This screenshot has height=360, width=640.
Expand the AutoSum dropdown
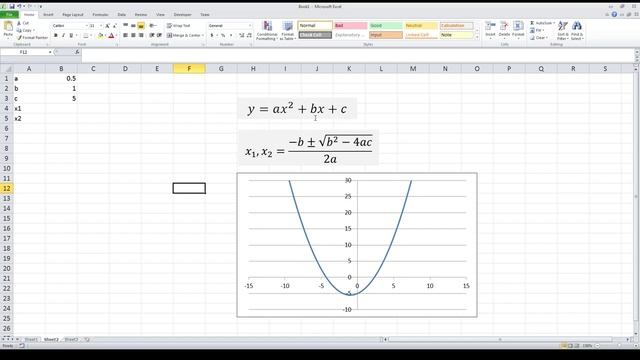[553, 23]
